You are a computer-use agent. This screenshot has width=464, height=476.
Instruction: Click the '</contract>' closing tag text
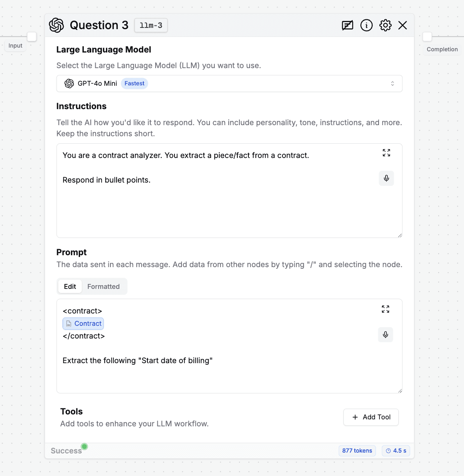coord(84,336)
